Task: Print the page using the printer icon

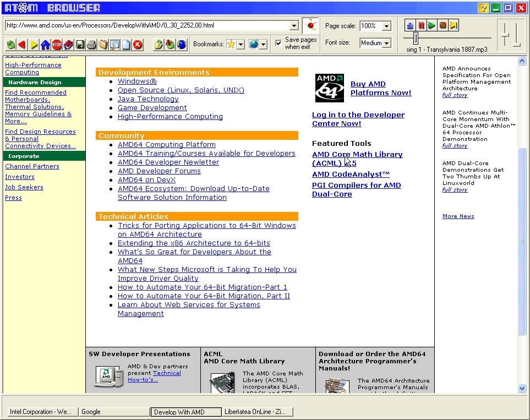Action: click(x=91, y=45)
